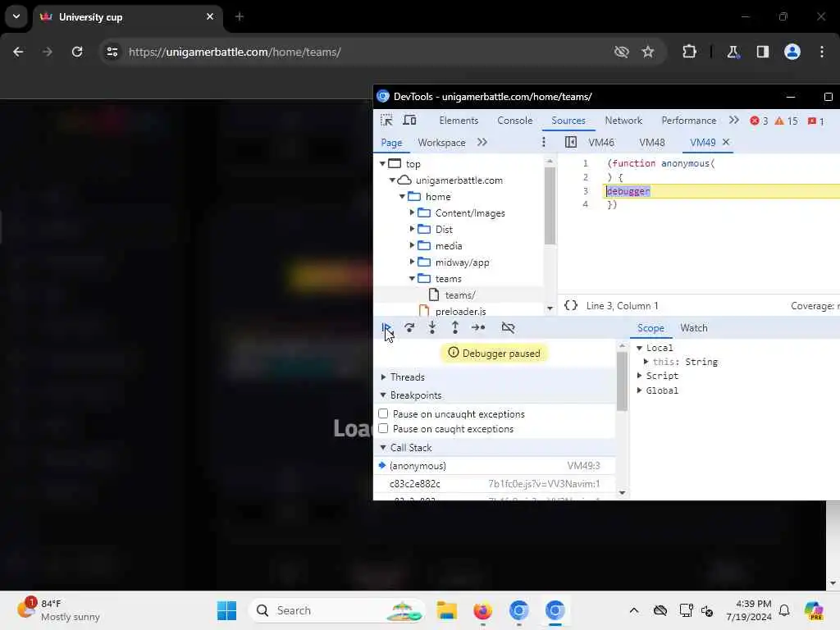Screen dimensions: 840x630
Task: Open the Performance panel
Action: [688, 121]
